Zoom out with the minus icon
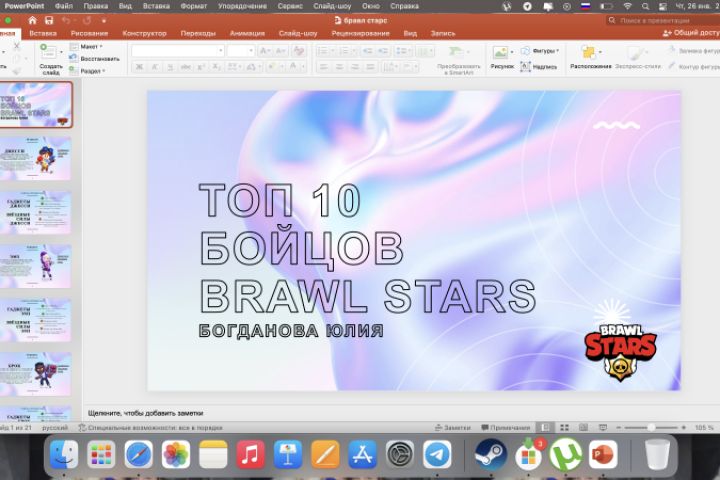720x480 pixels. click(619, 428)
